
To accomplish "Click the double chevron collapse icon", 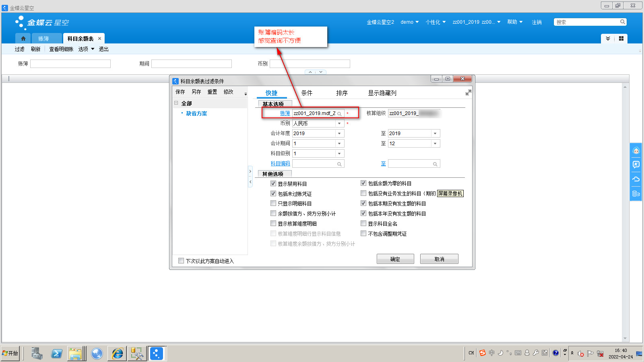I will point(608,39).
